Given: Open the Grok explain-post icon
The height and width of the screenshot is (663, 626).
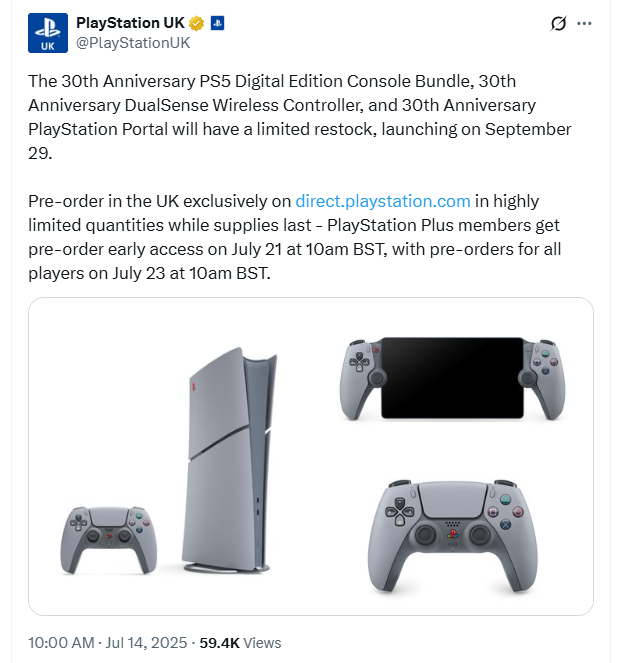Looking at the screenshot, I should (558, 23).
